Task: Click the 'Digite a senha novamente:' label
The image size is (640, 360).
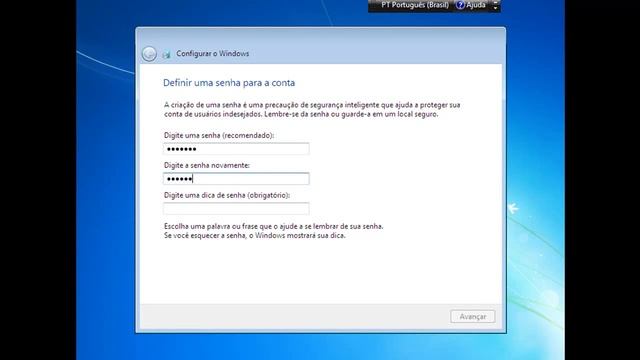Action: click(207, 165)
